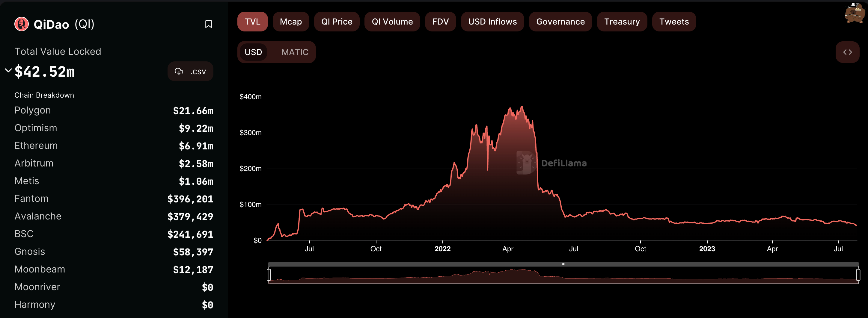Image resolution: width=868 pixels, height=318 pixels.
Task: Select the Moonriver chain row
Action: pyautogui.click(x=114, y=287)
